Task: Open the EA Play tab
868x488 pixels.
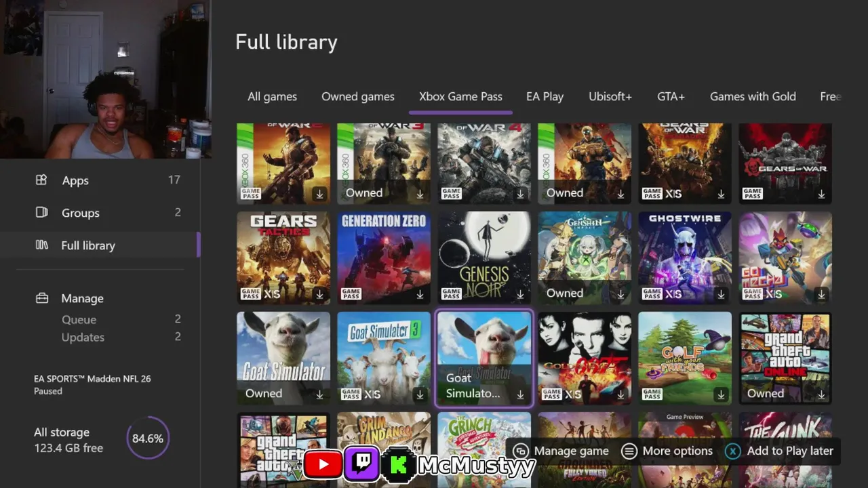Action: (545, 96)
